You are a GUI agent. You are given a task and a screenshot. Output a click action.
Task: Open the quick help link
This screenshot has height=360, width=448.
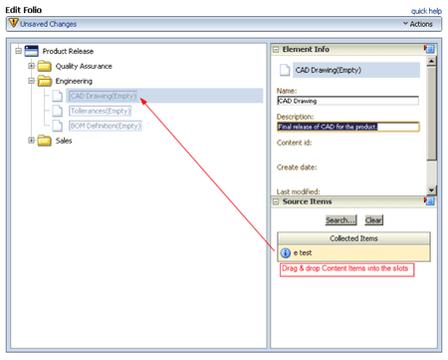426,11
